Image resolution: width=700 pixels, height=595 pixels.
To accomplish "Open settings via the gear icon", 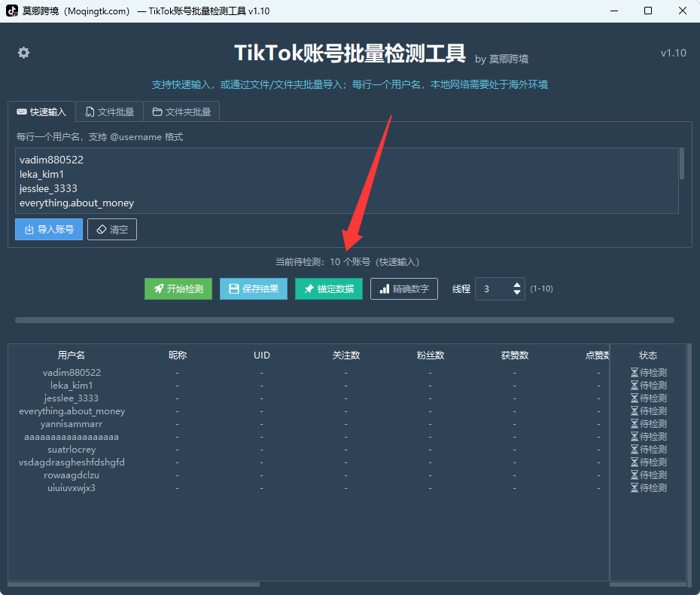I will point(23,53).
